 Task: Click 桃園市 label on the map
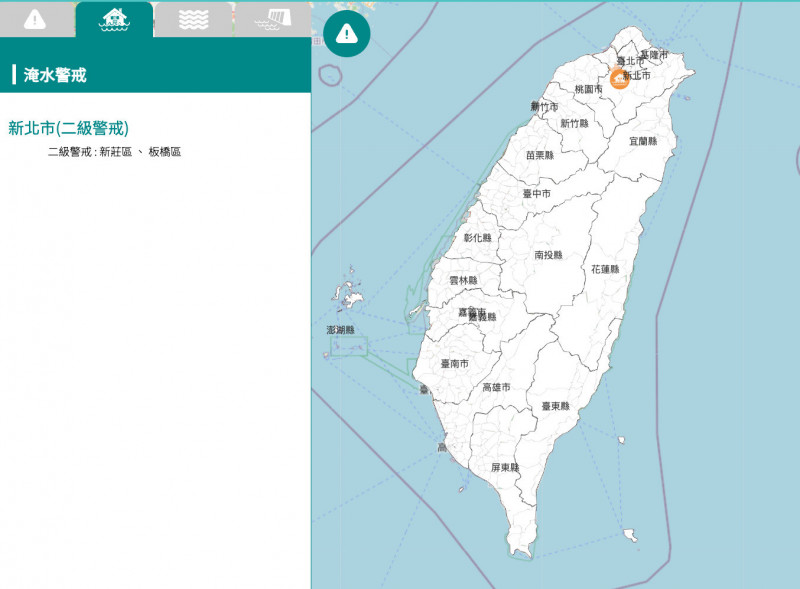pyautogui.click(x=589, y=89)
